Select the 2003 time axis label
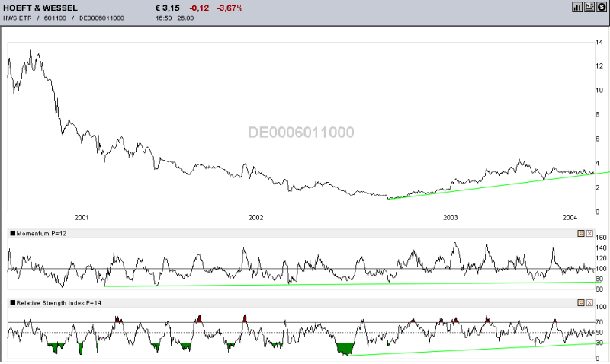The image size is (610, 364). click(450, 218)
